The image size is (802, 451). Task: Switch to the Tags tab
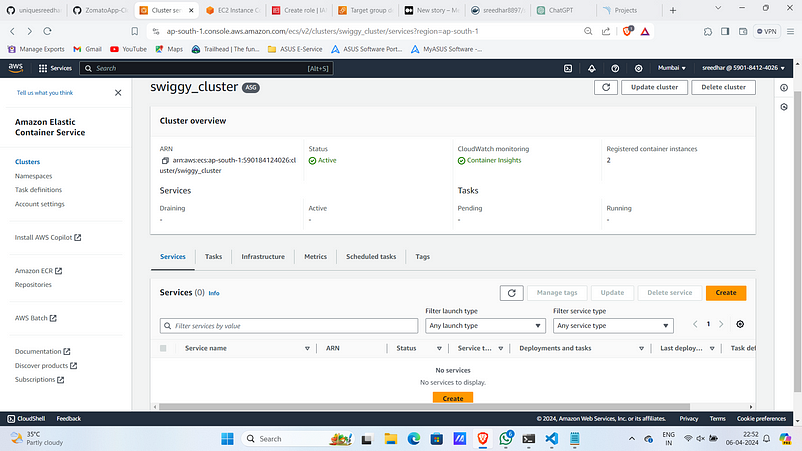[422, 257]
